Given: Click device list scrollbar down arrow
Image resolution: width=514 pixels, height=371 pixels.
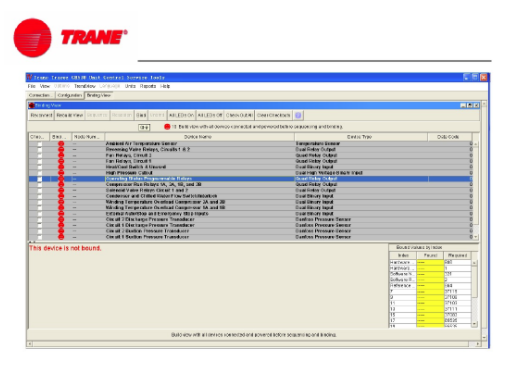Looking at the screenshot, I should pyautogui.click(x=476, y=237).
